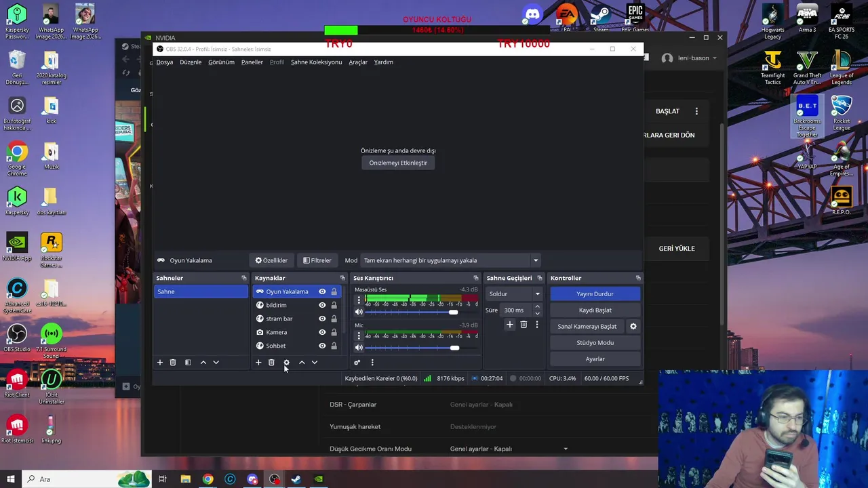Hide the stram bar source with its eye icon

coord(322,319)
